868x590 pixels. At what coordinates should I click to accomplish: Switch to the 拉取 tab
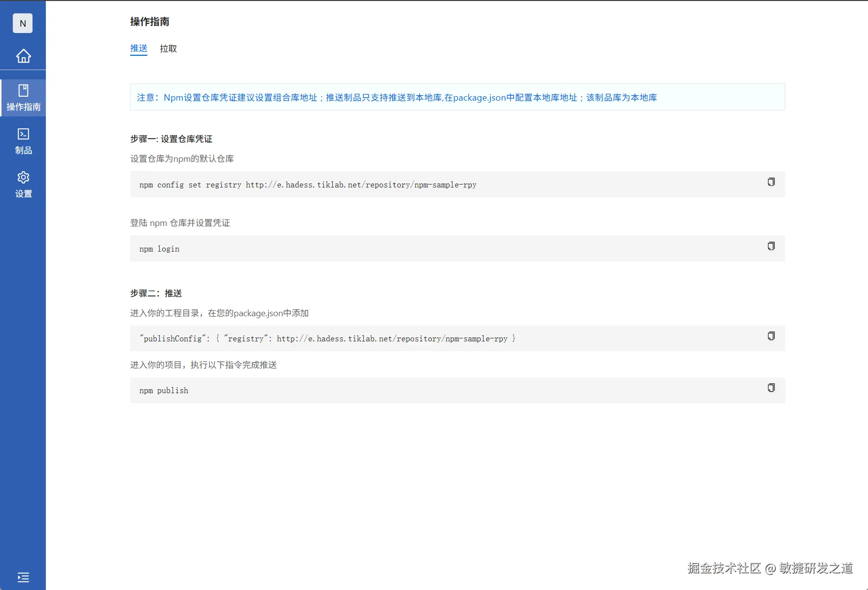[168, 48]
